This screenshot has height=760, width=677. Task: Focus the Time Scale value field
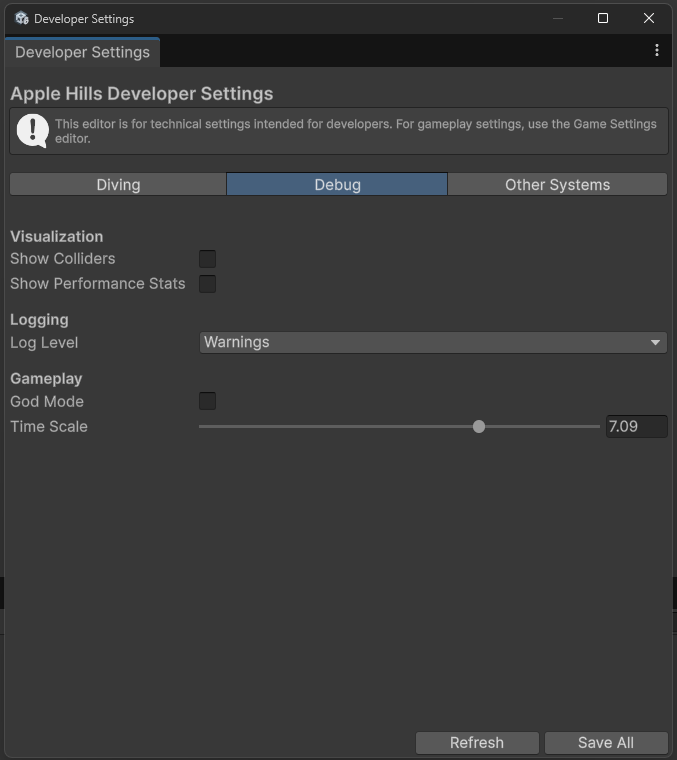636,426
